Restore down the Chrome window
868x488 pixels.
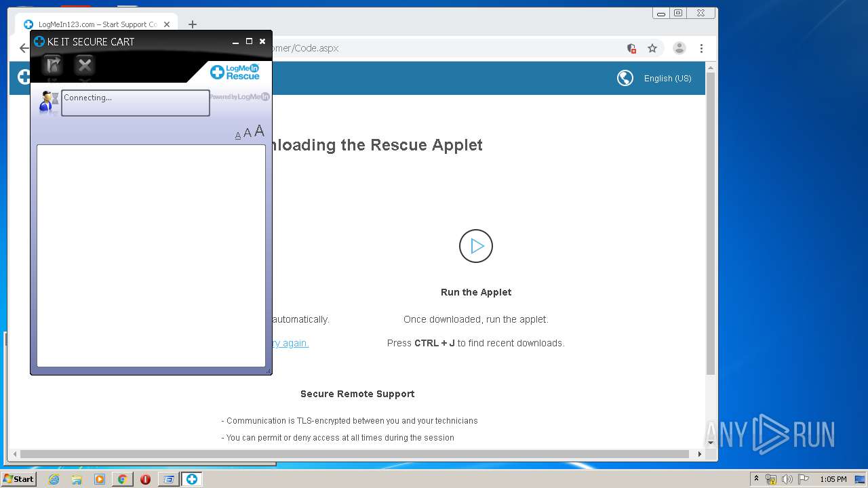point(678,13)
